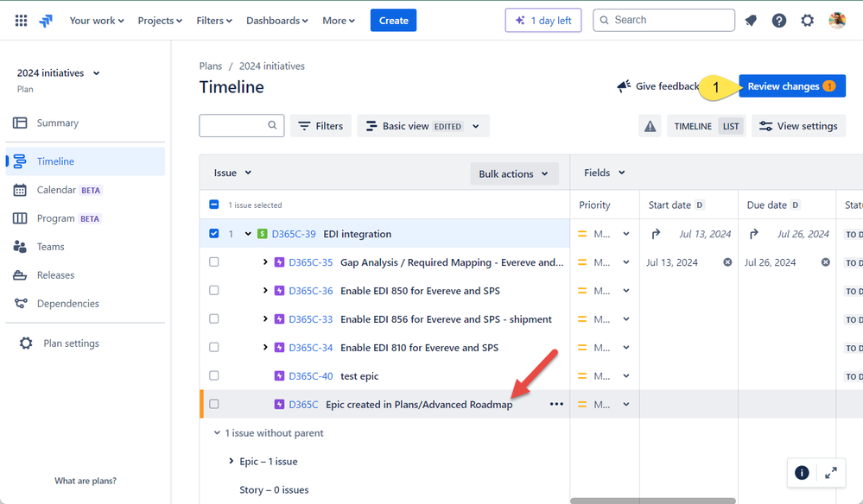
Task: Check the D365C-36 Enable EDI 850 checkbox
Action: pos(214,290)
